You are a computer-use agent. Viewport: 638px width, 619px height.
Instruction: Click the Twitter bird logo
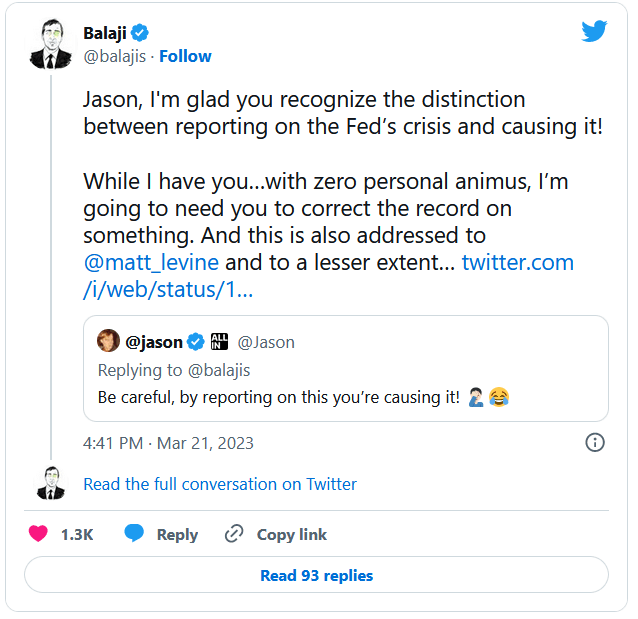594,32
